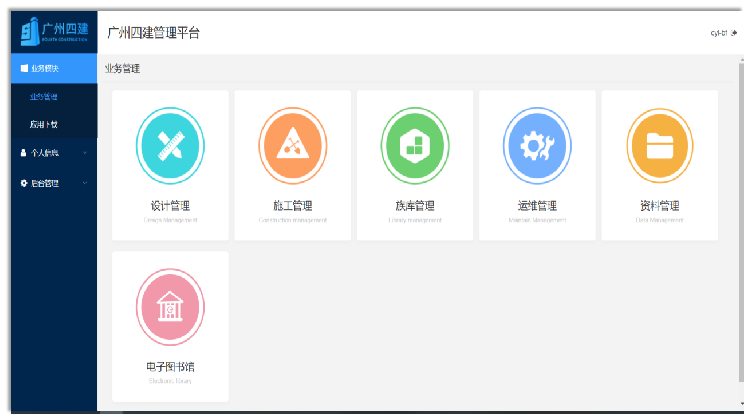Screen dimensions: 750x420
Task: Click the vertical scrollbar on the right
Action: 741,220
